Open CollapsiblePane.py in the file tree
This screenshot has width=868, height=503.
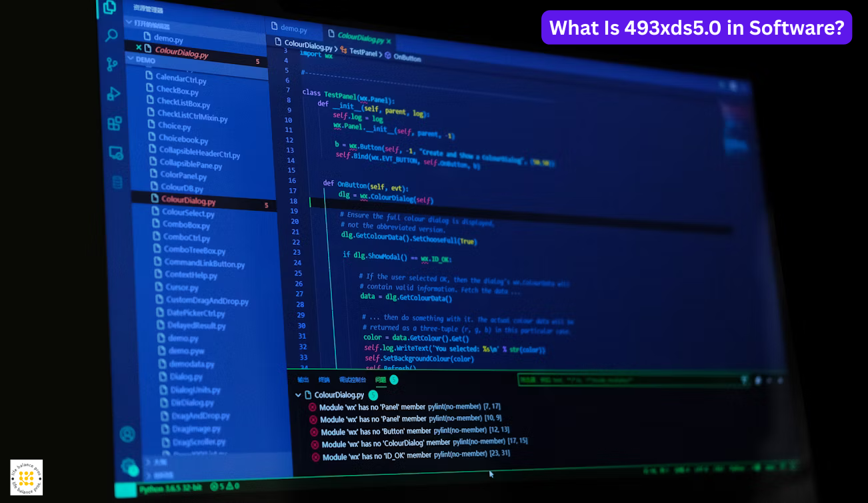[191, 163]
